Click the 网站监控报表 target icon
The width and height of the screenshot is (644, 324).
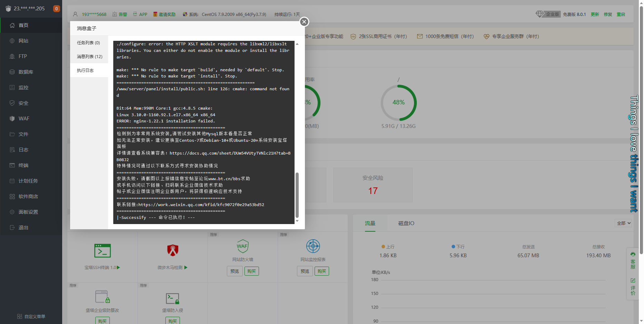[x=313, y=246]
